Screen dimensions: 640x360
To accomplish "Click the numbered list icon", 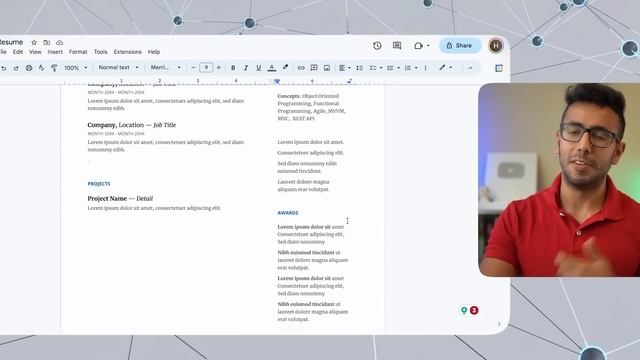I will pyautogui.click(x=408, y=68).
